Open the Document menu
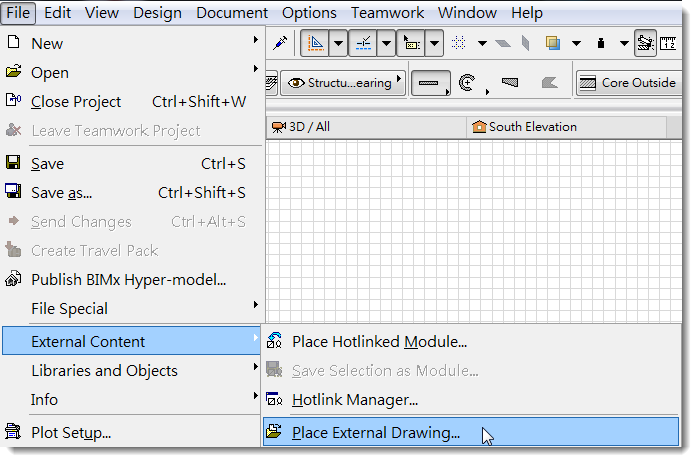 point(232,12)
